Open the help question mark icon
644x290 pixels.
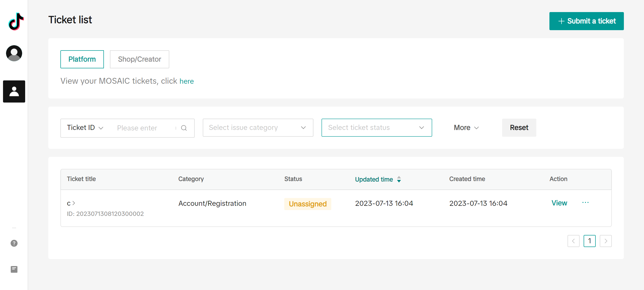(x=14, y=243)
